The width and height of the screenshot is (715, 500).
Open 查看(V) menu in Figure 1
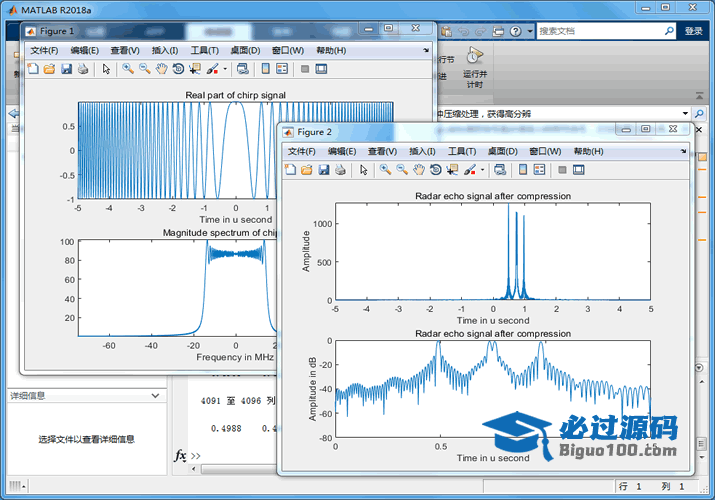pyautogui.click(x=125, y=51)
